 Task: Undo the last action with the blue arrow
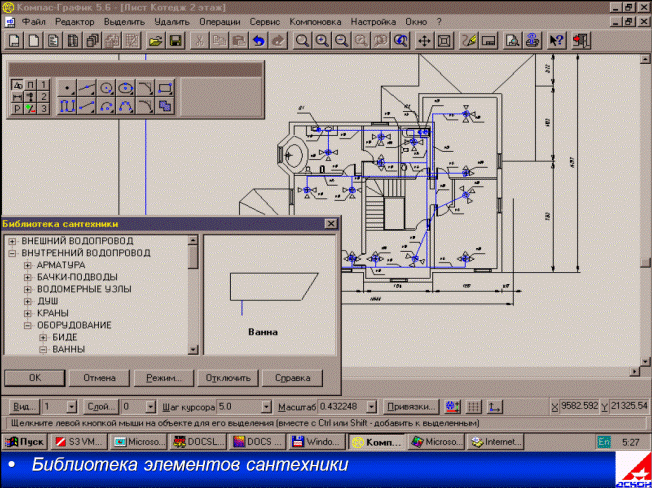[x=259, y=41]
